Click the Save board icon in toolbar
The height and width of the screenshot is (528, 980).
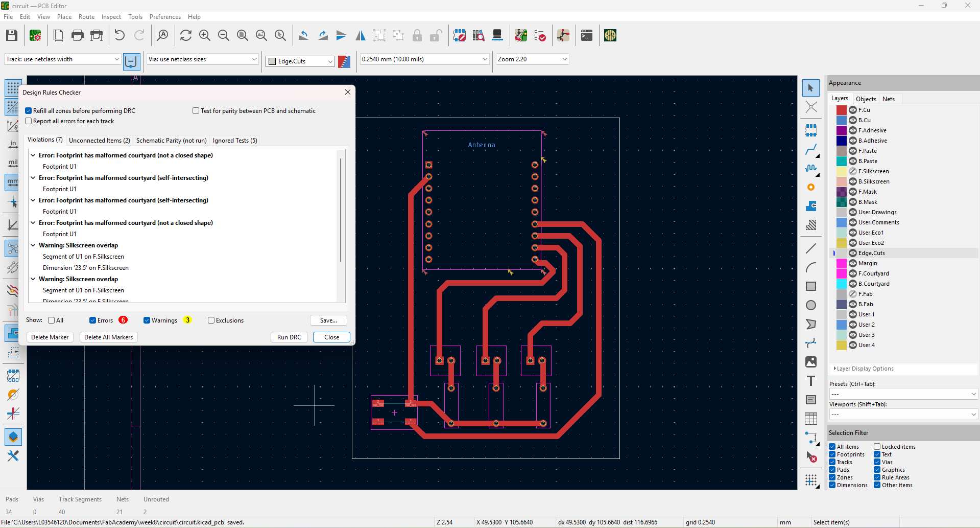point(12,35)
